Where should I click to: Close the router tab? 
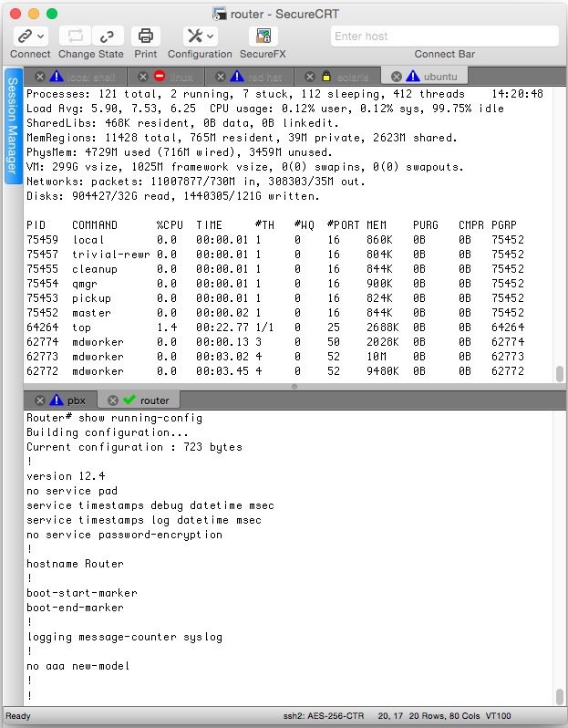coord(113,400)
